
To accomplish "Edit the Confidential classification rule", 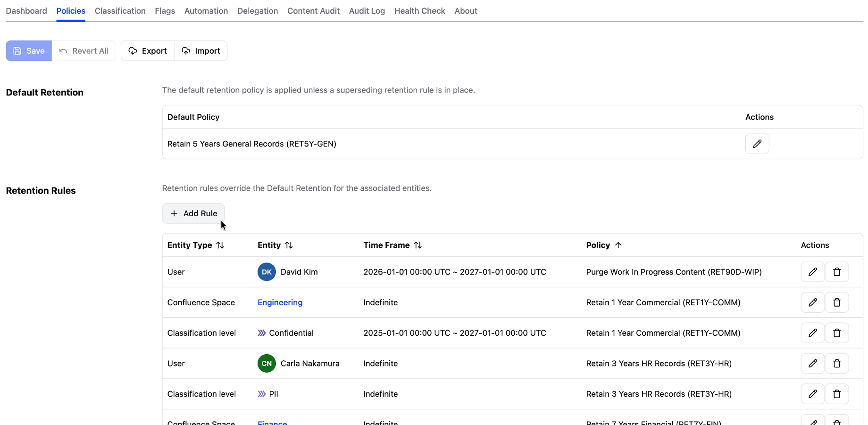I will pyautogui.click(x=812, y=333).
